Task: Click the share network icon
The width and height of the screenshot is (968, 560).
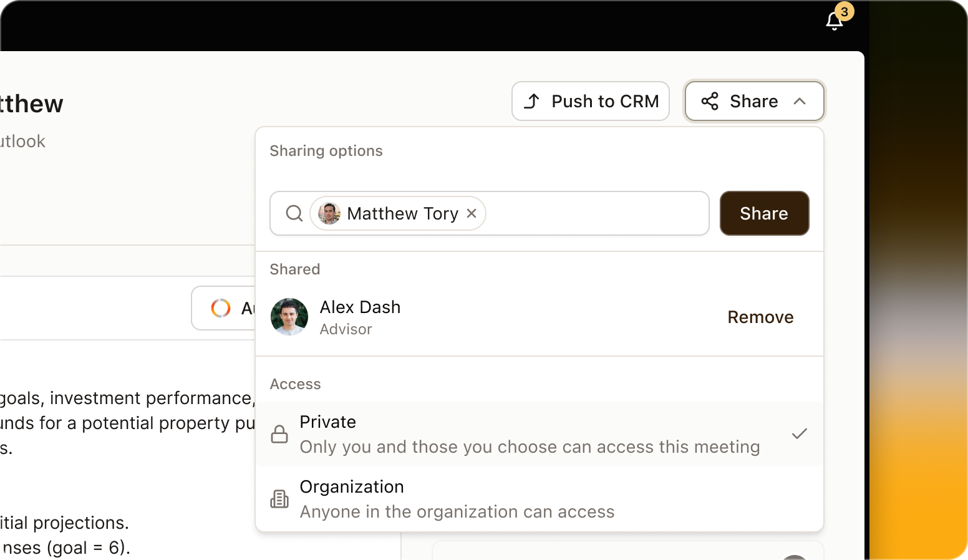Action: [710, 101]
